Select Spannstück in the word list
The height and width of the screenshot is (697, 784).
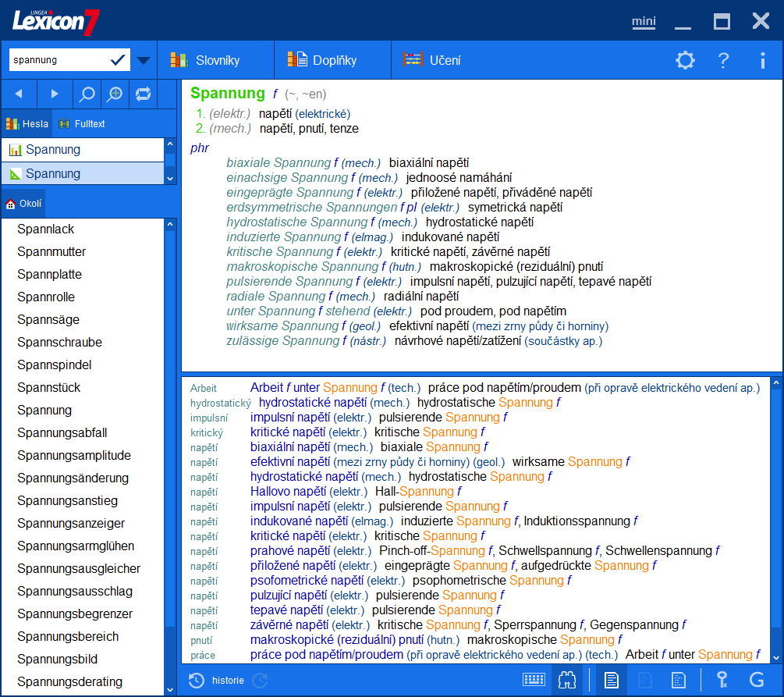(x=49, y=387)
